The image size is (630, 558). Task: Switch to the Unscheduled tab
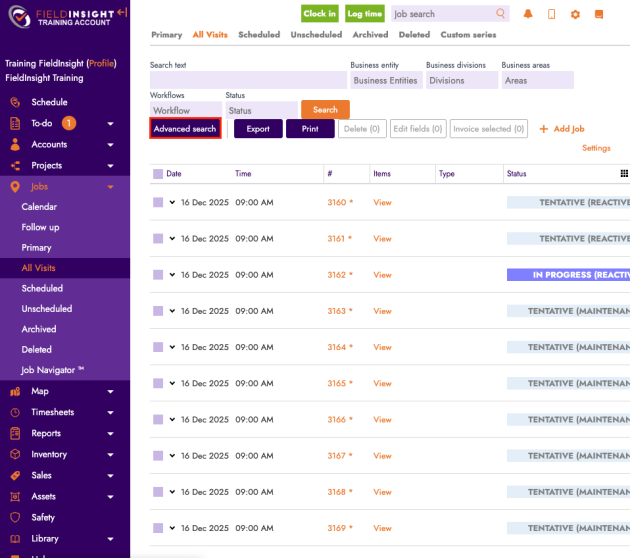point(316,35)
